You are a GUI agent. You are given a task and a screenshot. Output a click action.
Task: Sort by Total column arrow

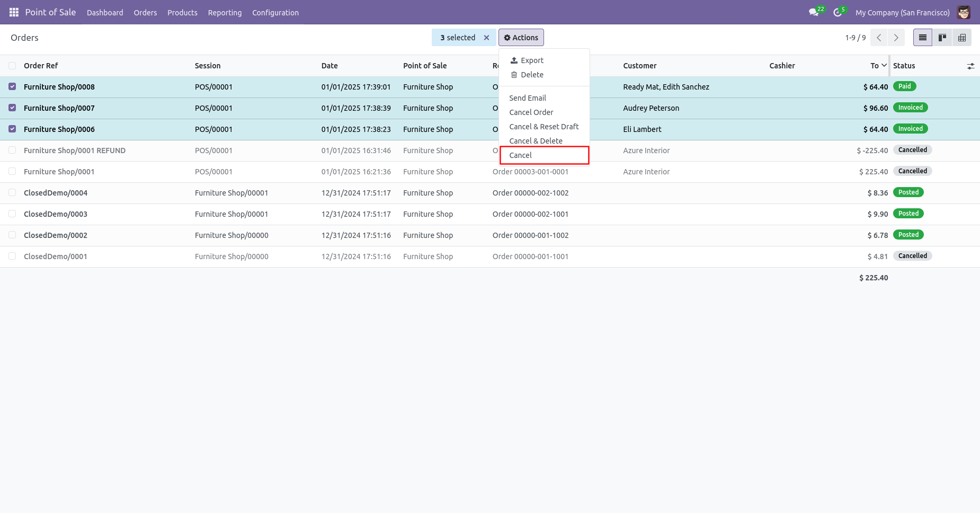click(884, 65)
